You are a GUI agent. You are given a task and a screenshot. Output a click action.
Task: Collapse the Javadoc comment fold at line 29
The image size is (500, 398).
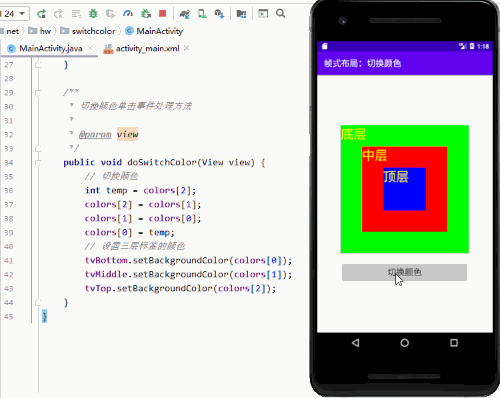(x=38, y=93)
